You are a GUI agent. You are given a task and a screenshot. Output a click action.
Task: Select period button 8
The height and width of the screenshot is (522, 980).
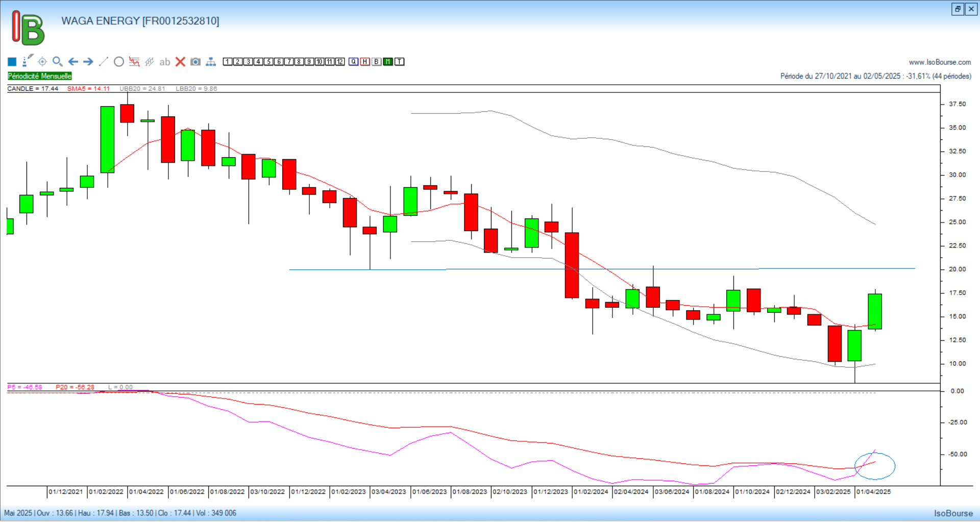pos(299,62)
